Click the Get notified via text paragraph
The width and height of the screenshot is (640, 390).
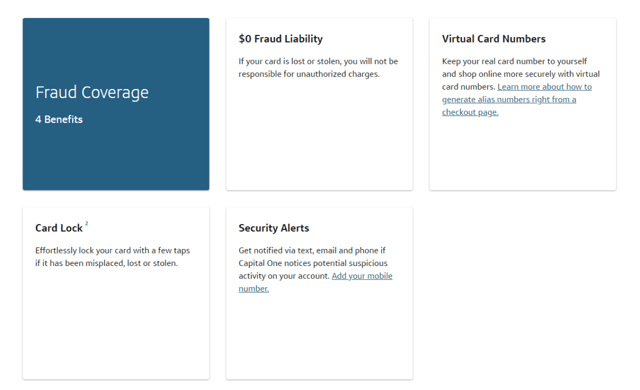315,269
